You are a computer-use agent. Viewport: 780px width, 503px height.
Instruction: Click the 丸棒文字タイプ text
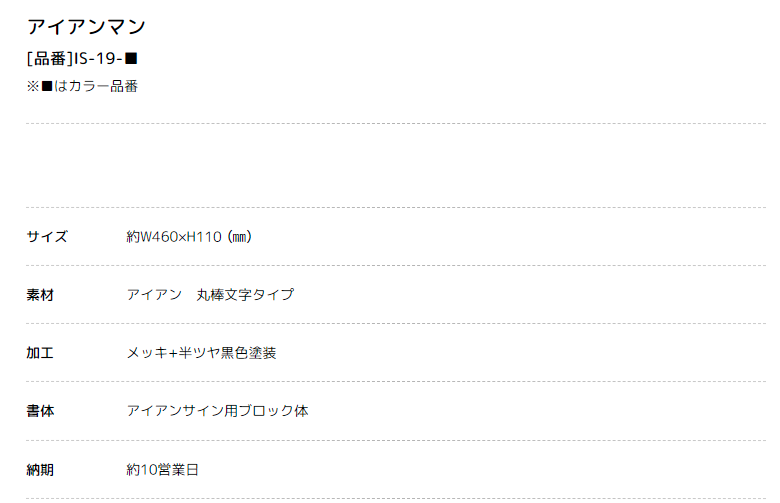coord(245,295)
